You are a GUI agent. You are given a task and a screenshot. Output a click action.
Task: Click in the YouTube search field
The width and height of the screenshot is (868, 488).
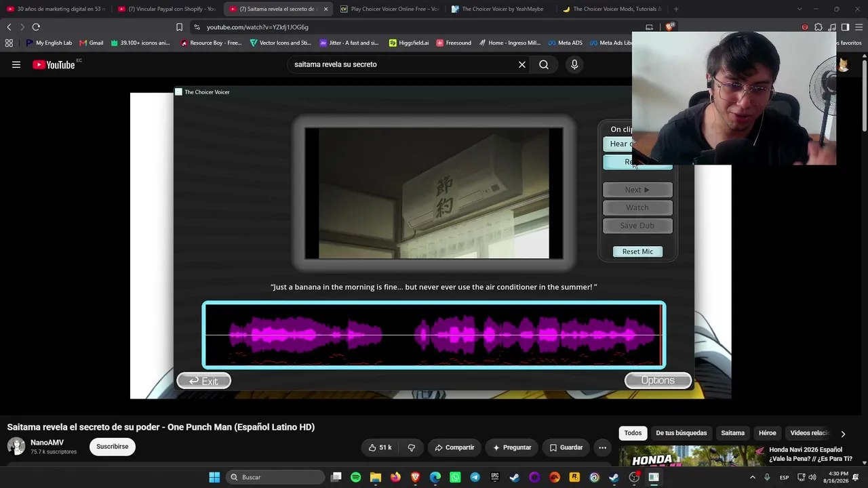(x=403, y=64)
